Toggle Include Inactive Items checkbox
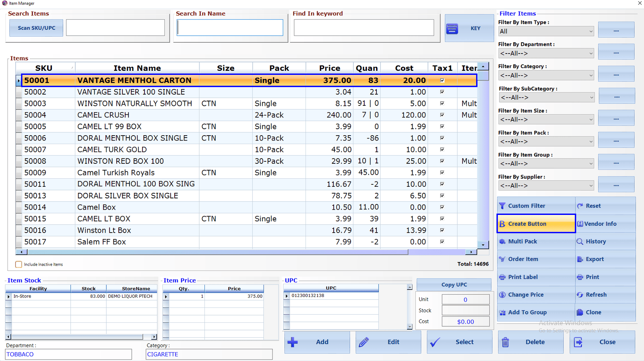The width and height of the screenshot is (644, 361). 19,264
